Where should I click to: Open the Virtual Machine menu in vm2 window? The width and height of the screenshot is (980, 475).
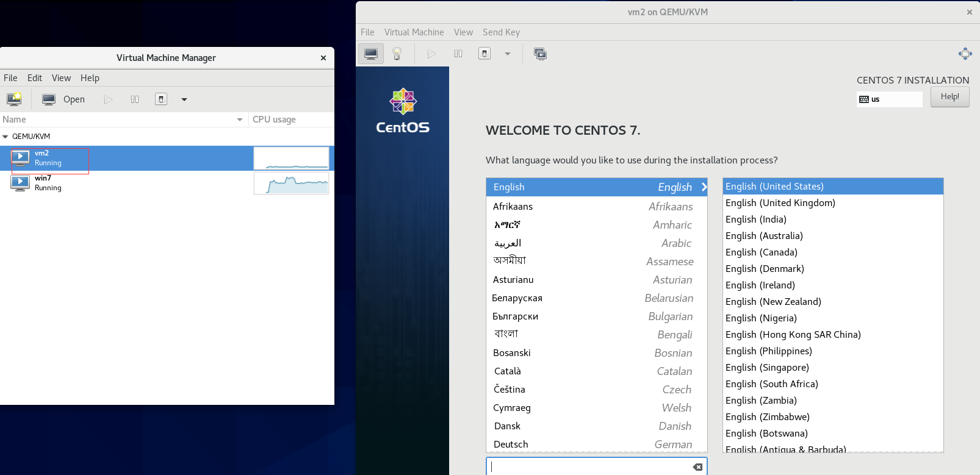click(x=414, y=32)
